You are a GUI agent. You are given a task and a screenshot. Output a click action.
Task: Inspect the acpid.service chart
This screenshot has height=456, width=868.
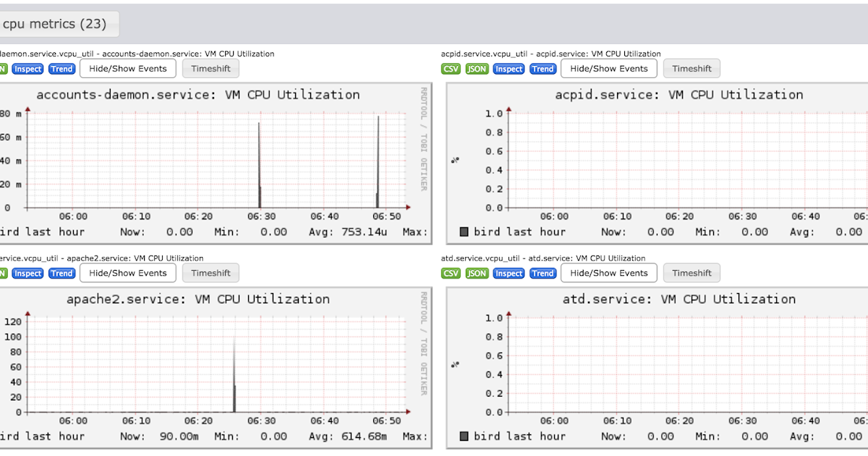509,69
